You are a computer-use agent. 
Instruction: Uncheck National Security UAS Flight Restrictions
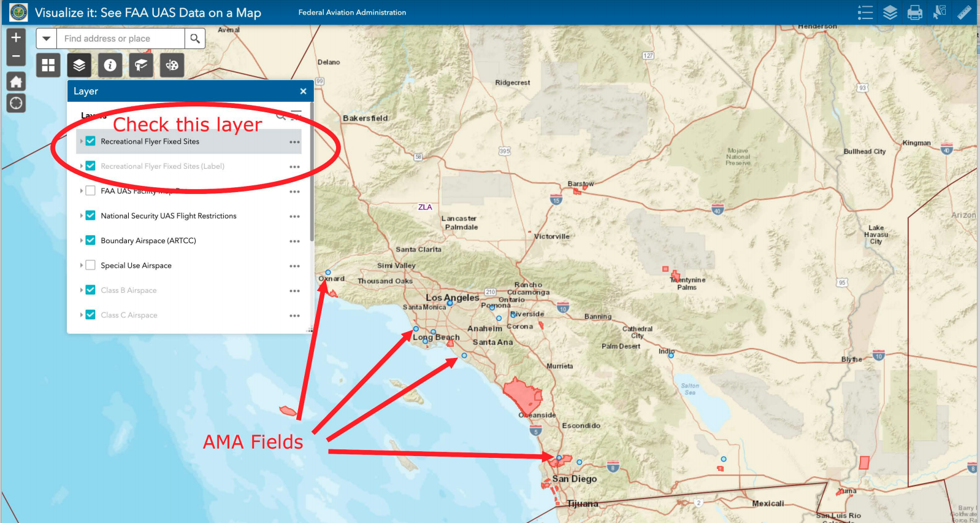coord(90,215)
